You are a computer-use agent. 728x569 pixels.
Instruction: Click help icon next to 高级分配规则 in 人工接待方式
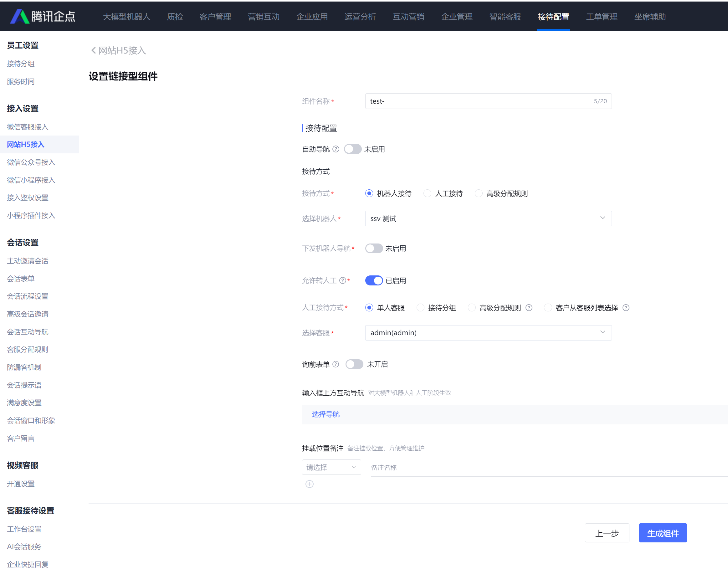529,308
